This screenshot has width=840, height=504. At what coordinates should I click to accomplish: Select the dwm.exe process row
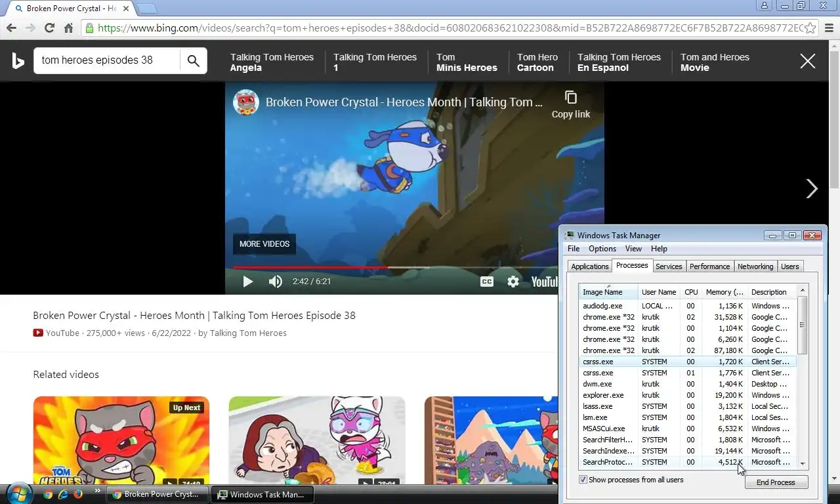pyautogui.click(x=688, y=384)
